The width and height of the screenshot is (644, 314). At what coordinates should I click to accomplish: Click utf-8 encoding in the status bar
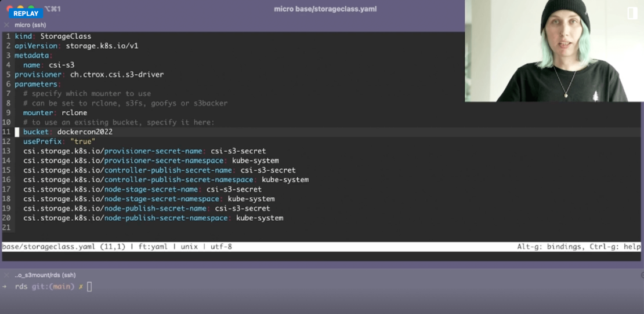click(221, 247)
